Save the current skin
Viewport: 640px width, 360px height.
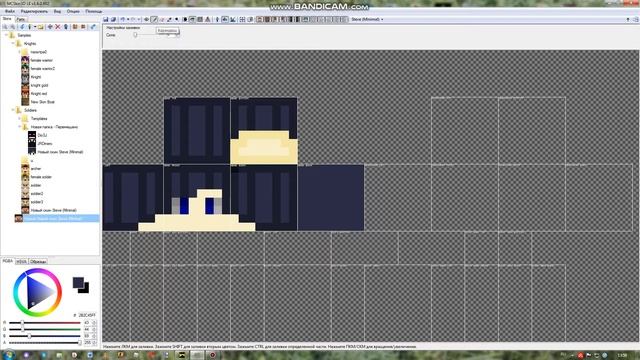click(106, 19)
